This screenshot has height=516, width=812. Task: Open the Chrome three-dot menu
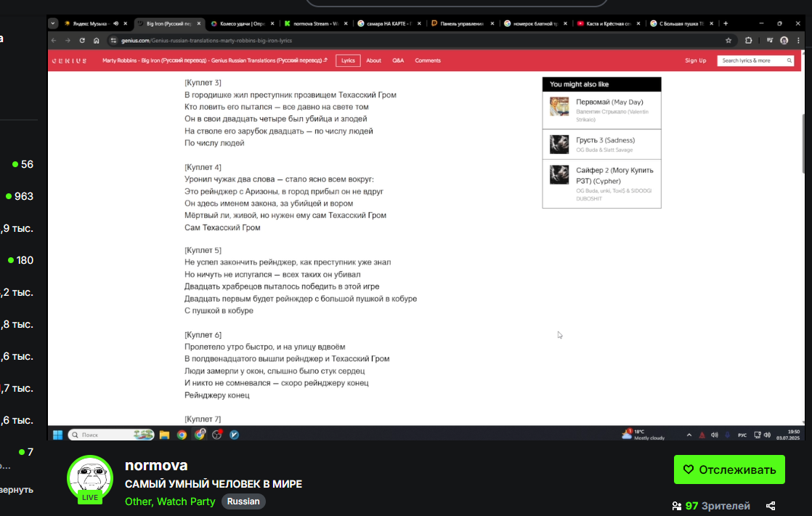tap(798, 41)
